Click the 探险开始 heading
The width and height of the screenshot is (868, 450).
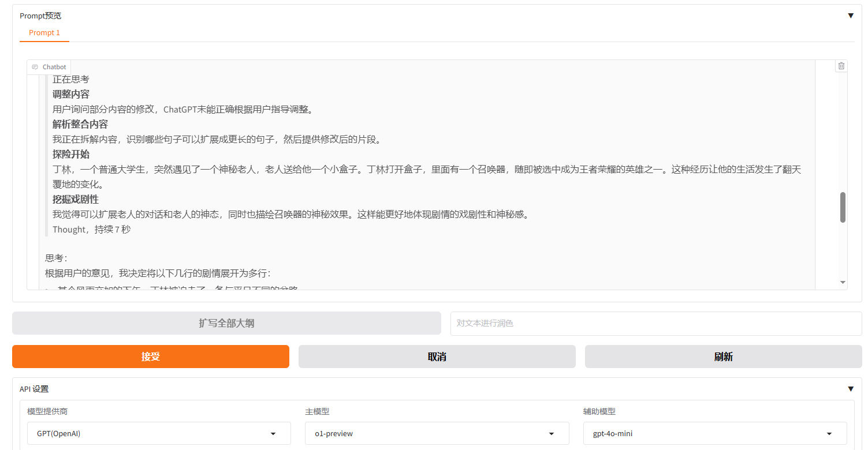click(71, 154)
